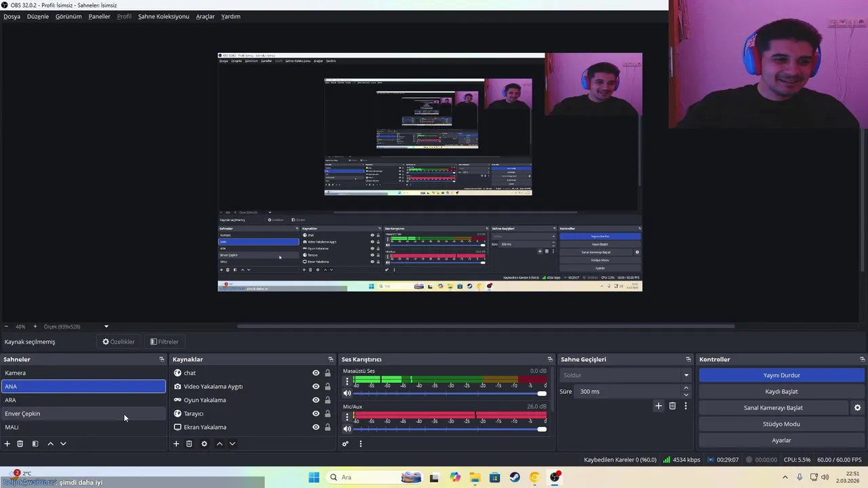Move source down in Kaynaklar list
The width and height of the screenshot is (868, 488).
coord(232,444)
